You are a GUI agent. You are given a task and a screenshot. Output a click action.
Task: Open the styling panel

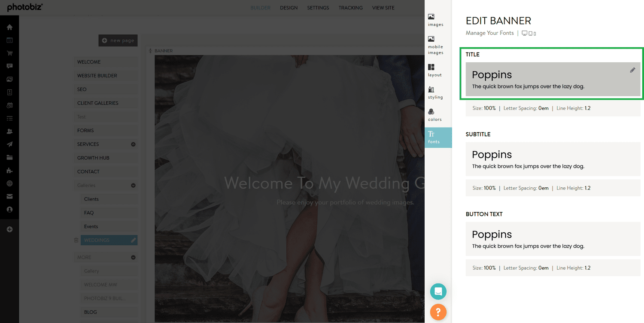pyautogui.click(x=435, y=93)
